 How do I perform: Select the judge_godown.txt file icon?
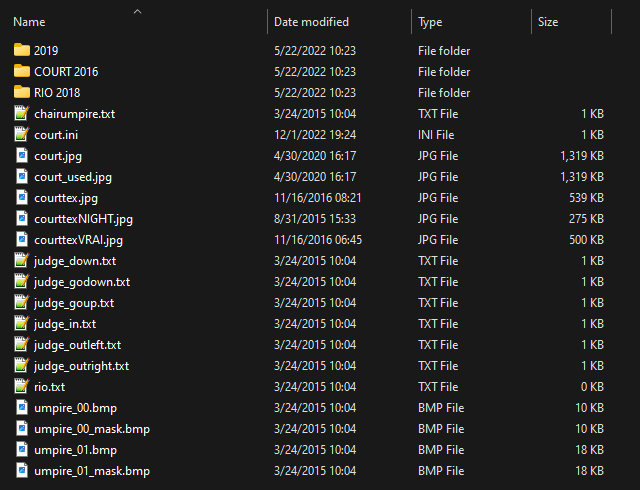[22, 281]
